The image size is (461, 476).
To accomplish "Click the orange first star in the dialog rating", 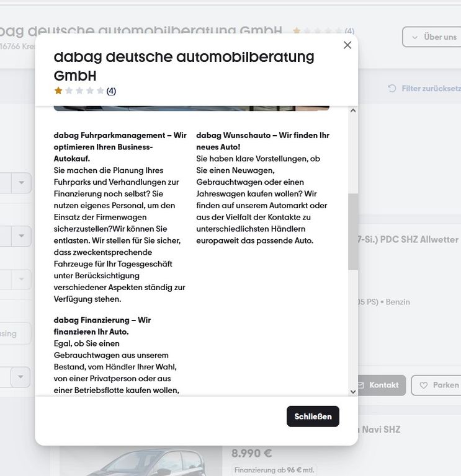I will pyautogui.click(x=58, y=91).
